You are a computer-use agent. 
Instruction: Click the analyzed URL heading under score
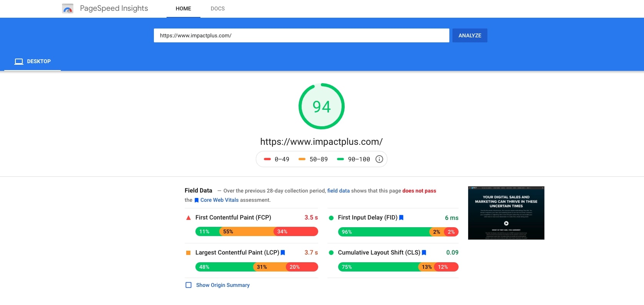coord(322,142)
